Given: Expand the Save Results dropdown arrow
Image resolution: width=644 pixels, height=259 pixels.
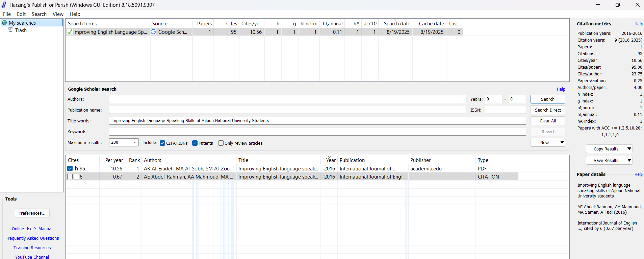Looking at the screenshot, I should [x=629, y=160].
